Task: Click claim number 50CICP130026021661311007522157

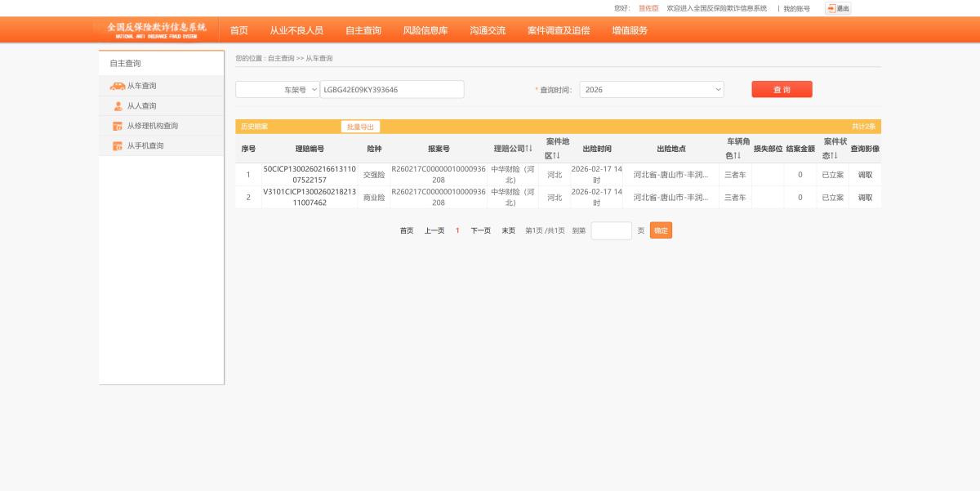Action: (x=310, y=175)
